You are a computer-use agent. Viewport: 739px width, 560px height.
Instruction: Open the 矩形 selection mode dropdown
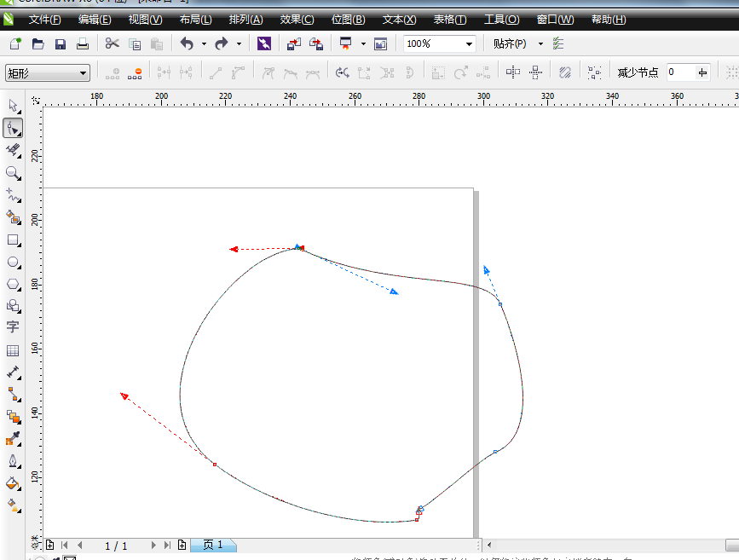point(83,73)
